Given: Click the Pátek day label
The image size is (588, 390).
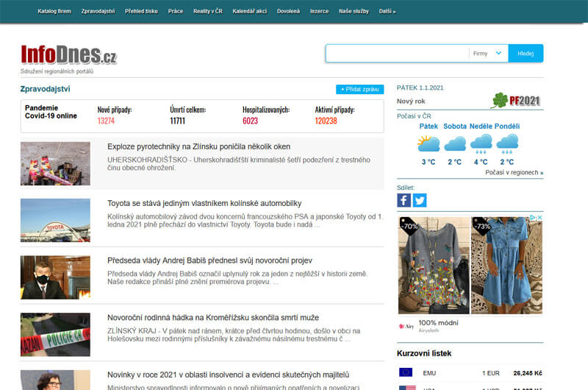Looking at the screenshot, I should (x=429, y=127).
